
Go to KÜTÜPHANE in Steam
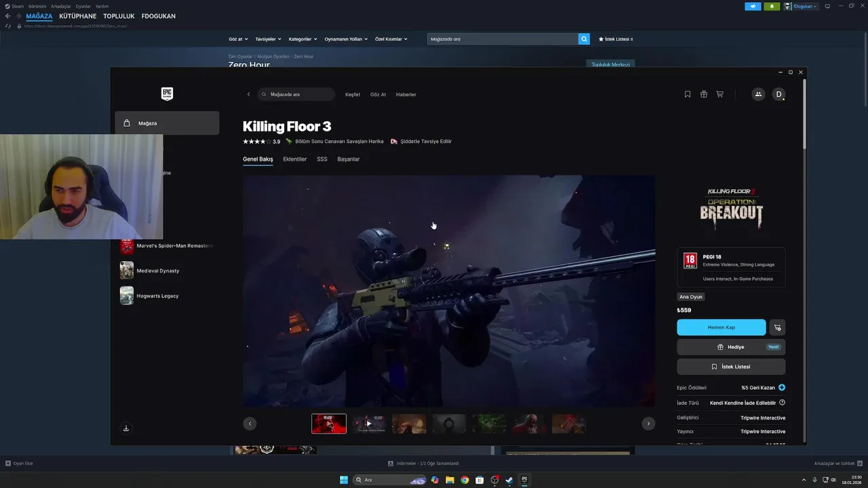(x=78, y=16)
